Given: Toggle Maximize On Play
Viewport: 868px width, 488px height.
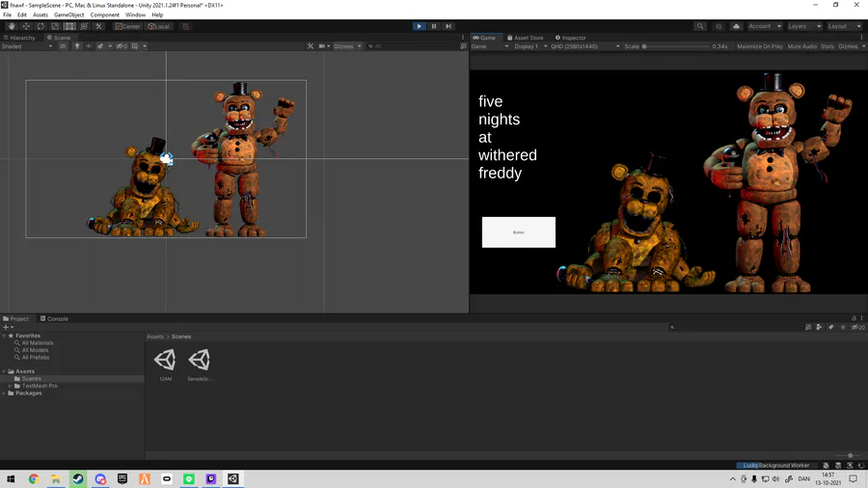Looking at the screenshot, I should click(x=760, y=46).
